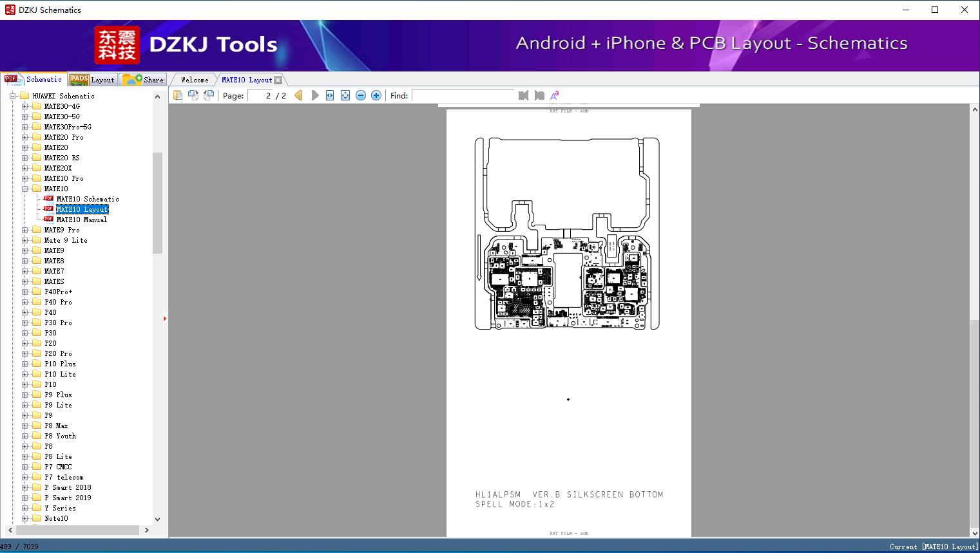Find previous match icon
The width and height of the screenshot is (980, 553).
click(523, 95)
